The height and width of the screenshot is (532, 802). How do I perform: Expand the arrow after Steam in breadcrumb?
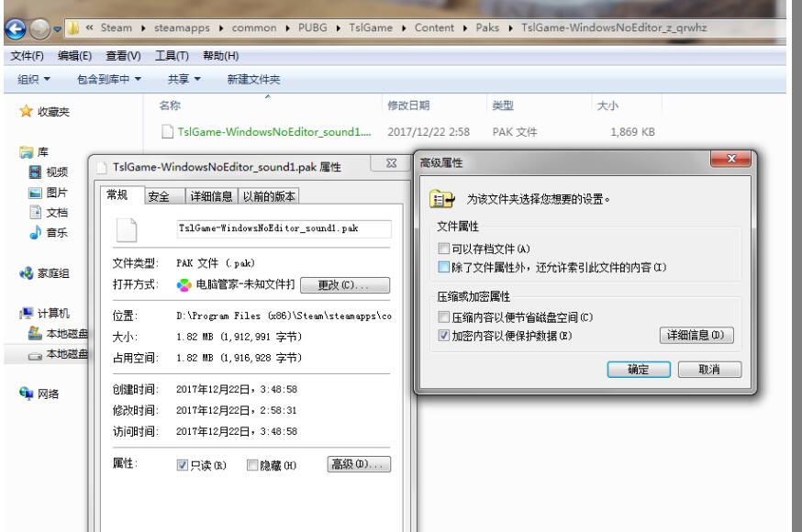coord(143,28)
